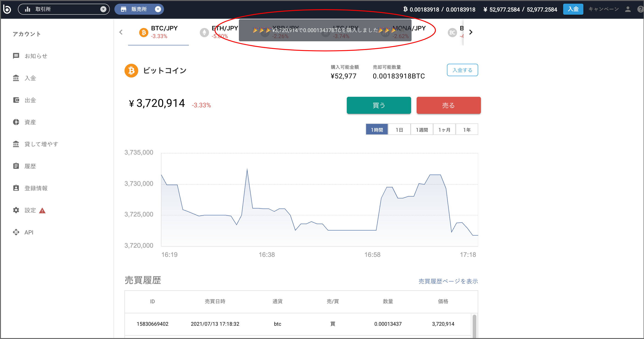Click the 売買日時 column header

tap(215, 301)
